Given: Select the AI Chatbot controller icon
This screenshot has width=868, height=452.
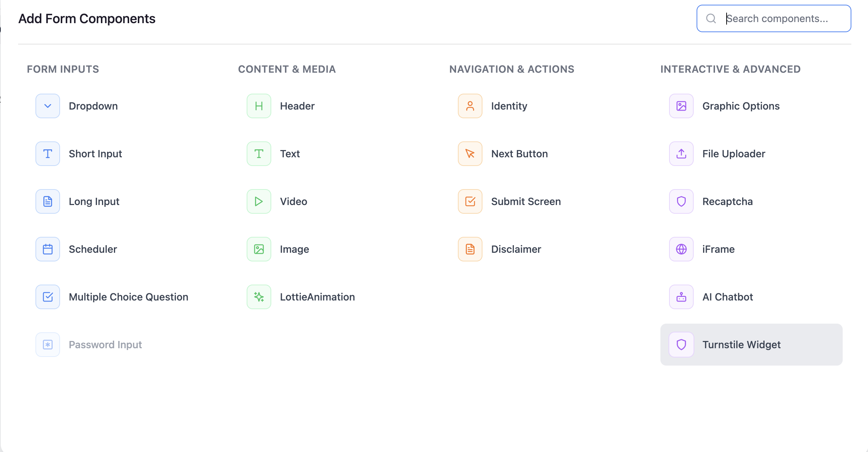Looking at the screenshot, I should pos(681,297).
